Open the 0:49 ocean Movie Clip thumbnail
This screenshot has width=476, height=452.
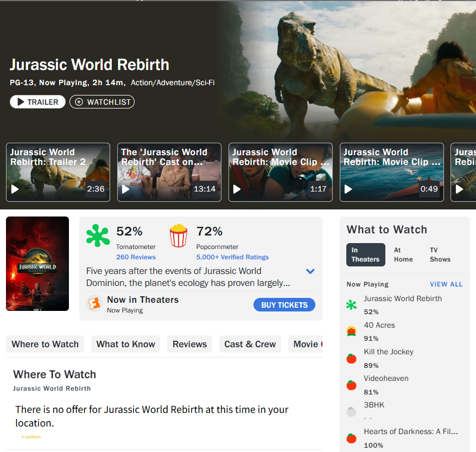tap(392, 172)
